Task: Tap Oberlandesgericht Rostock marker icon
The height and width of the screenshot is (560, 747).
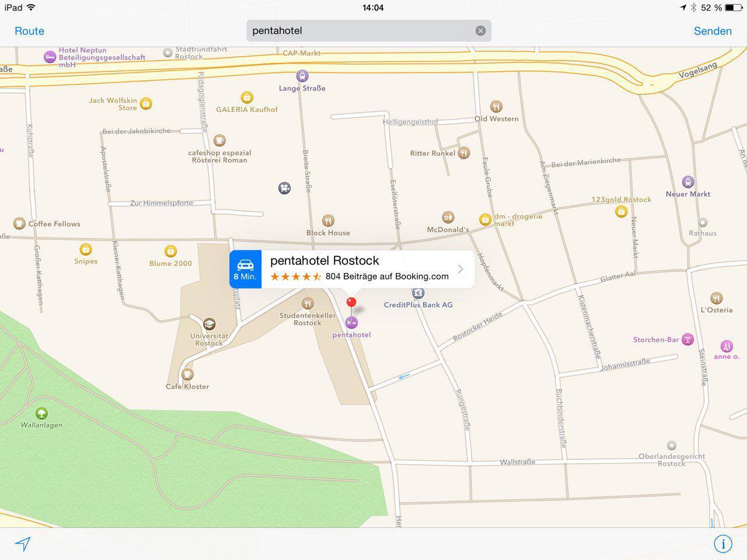Action: (672, 445)
